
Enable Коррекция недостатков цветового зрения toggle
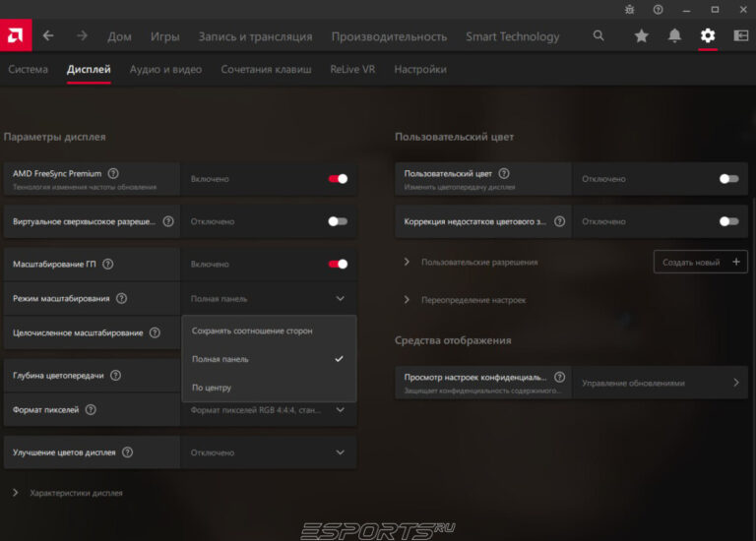pyautogui.click(x=729, y=221)
